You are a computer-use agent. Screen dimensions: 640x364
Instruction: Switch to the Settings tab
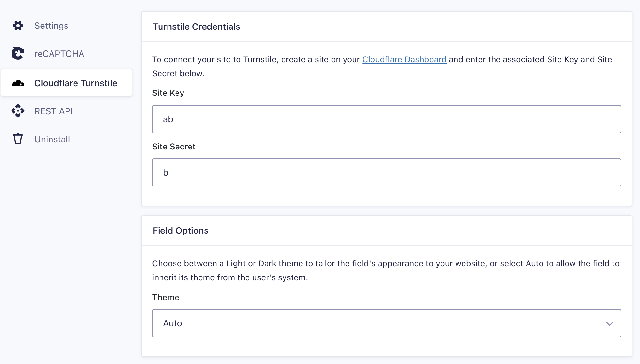click(51, 26)
